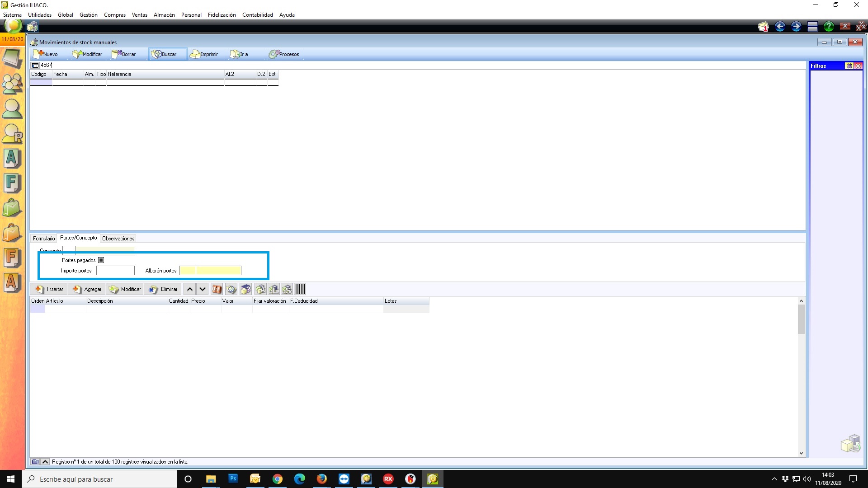Viewport: 868px width, 488px height.
Task: Open the Almacén menu
Action: pyautogui.click(x=164, y=15)
